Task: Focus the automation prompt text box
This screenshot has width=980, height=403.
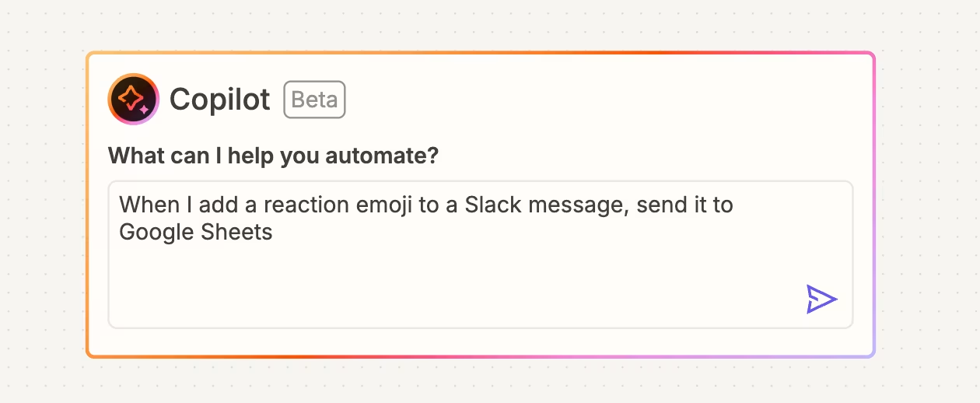Action: (481, 254)
